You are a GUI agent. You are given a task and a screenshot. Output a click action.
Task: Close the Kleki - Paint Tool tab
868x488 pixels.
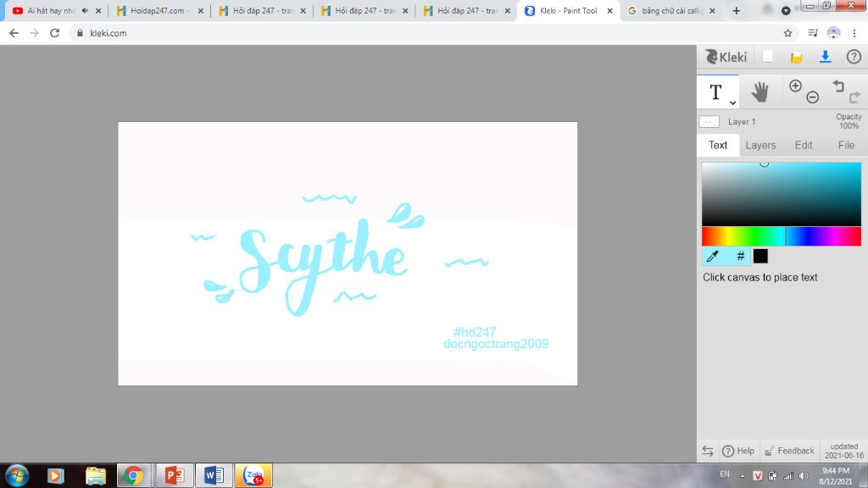tap(609, 10)
